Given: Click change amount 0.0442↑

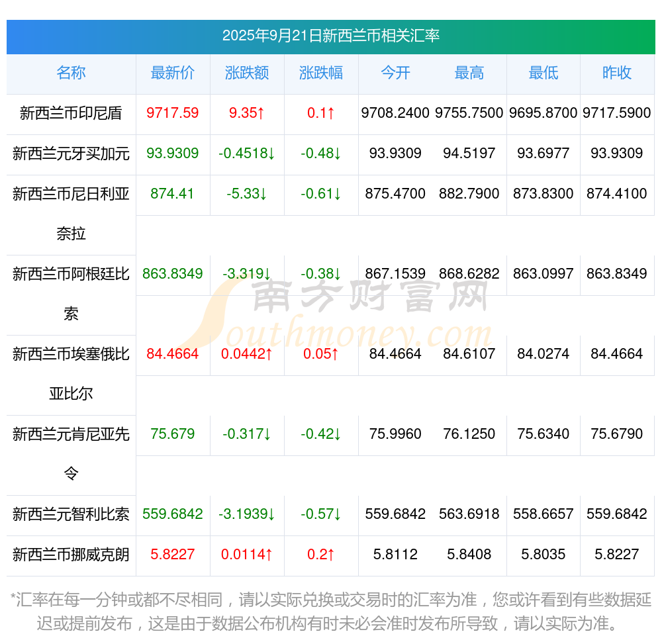Looking at the screenshot, I should [246, 353].
